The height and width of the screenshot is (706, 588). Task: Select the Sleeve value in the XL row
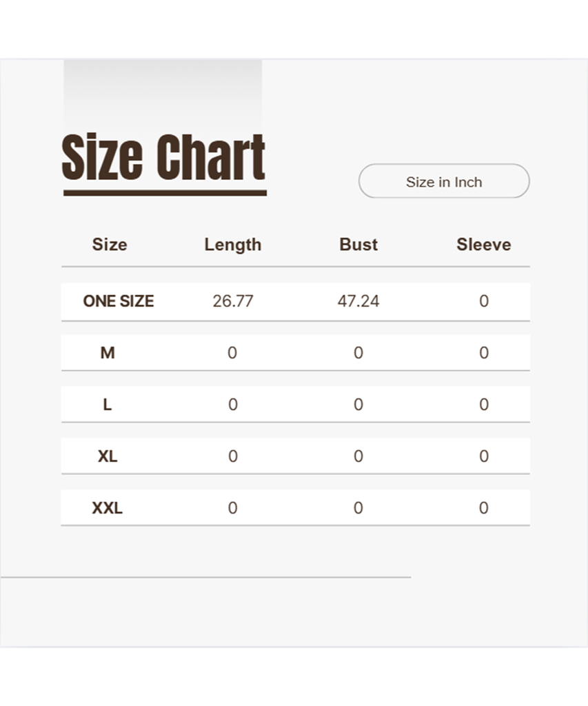tap(483, 456)
